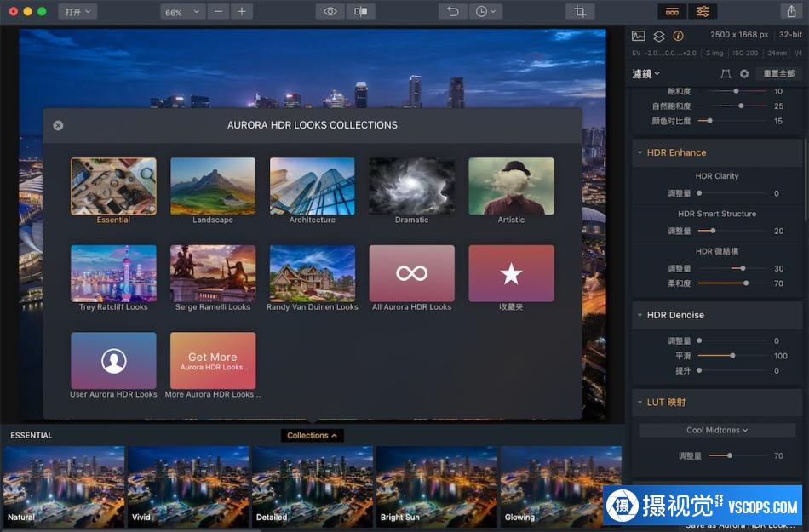This screenshot has height=532, width=809.
Task: Click the share export icon
Action: [791, 12]
